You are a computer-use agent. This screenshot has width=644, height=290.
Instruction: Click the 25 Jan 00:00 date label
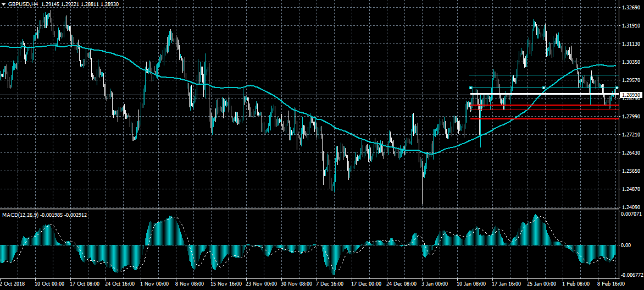pyautogui.click(x=542, y=284)
